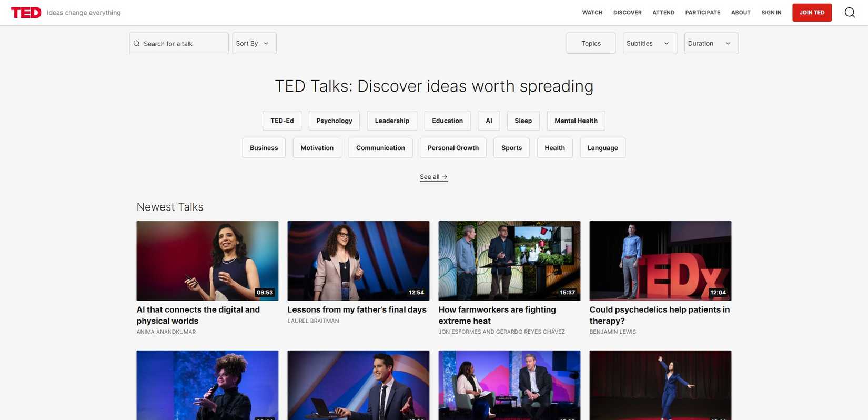Image resolution: width=868 pixels, height=420 pixels.
Task: Select the Personal Growth topic chip
Action: click(453, 148)
